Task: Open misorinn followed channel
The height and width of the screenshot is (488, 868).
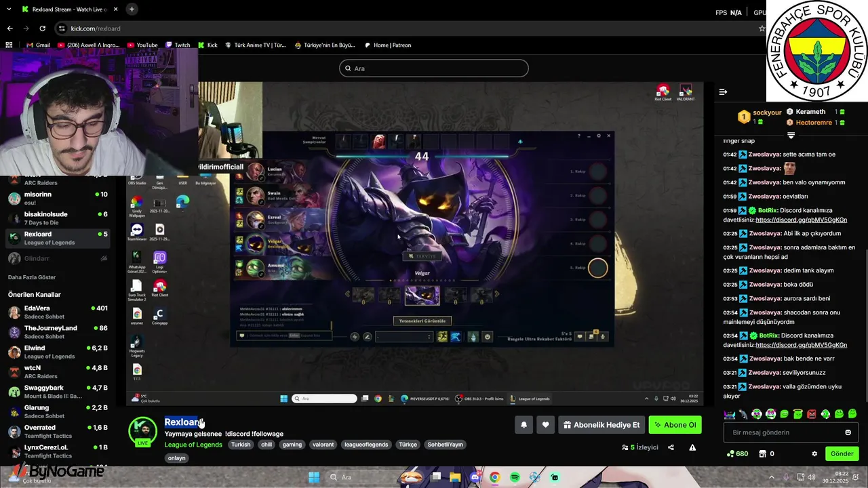Action: 58,199
